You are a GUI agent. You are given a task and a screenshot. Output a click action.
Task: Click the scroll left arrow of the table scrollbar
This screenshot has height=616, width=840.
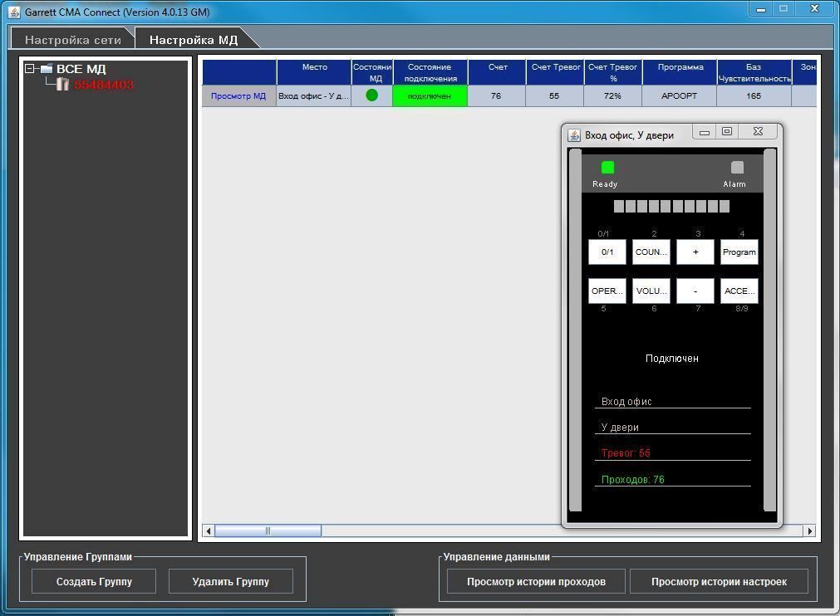[209, 530]
